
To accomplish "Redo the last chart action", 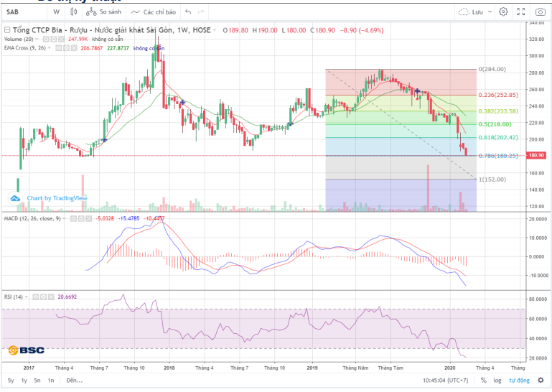I will 201,12.
